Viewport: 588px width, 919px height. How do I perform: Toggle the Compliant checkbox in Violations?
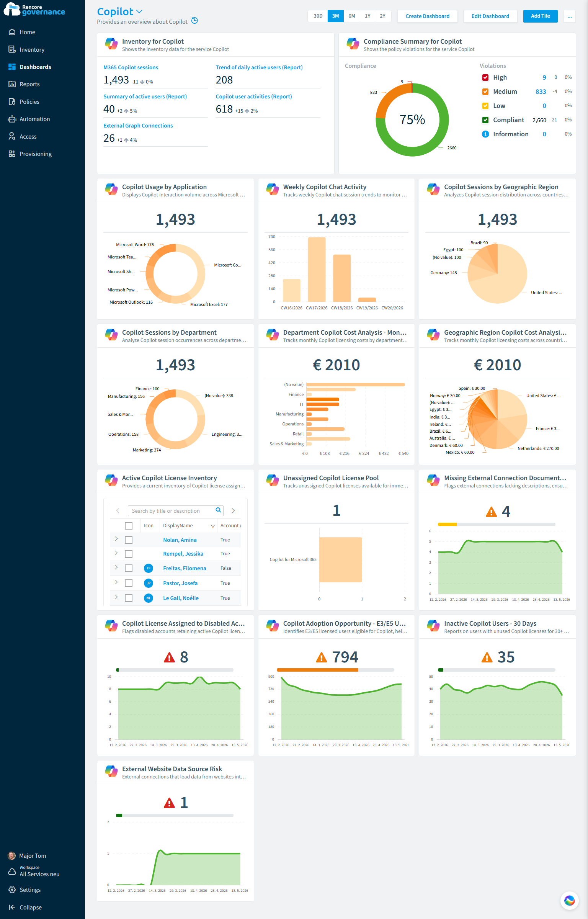point(485,120)
